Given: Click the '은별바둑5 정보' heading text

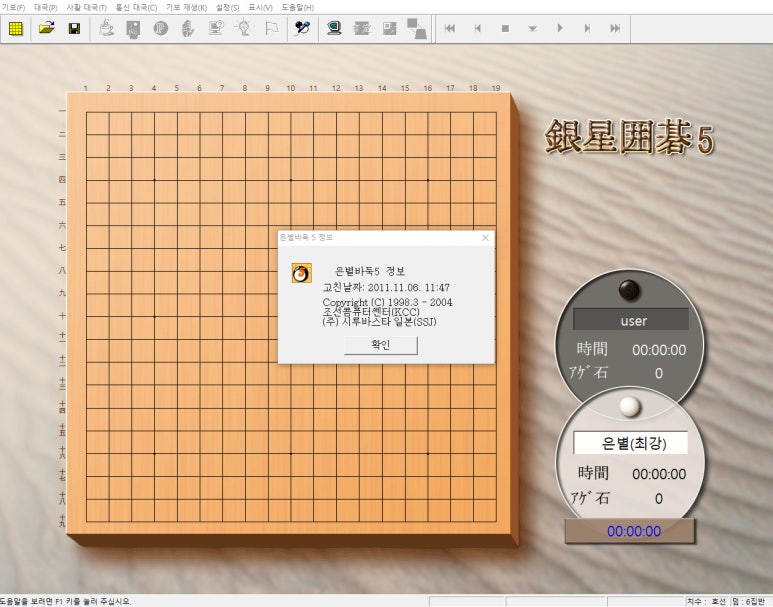Looking at the screenshot, I should (370, 271).
